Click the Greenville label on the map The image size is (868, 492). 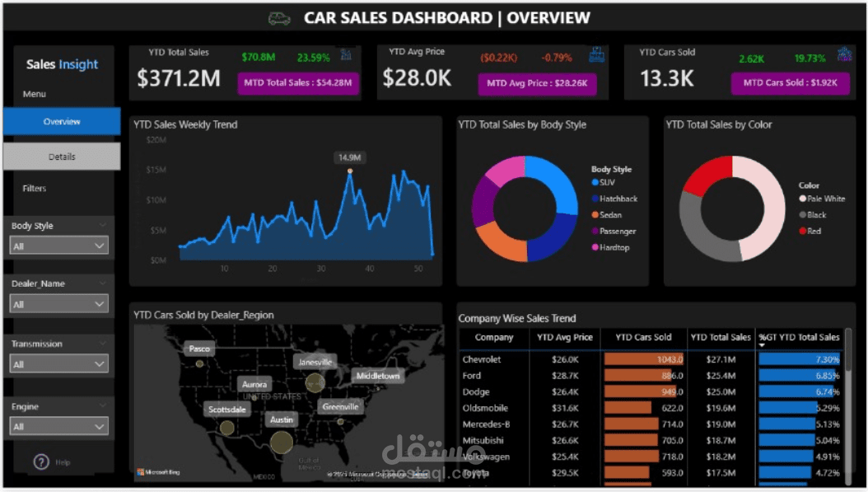click(340, 406)
